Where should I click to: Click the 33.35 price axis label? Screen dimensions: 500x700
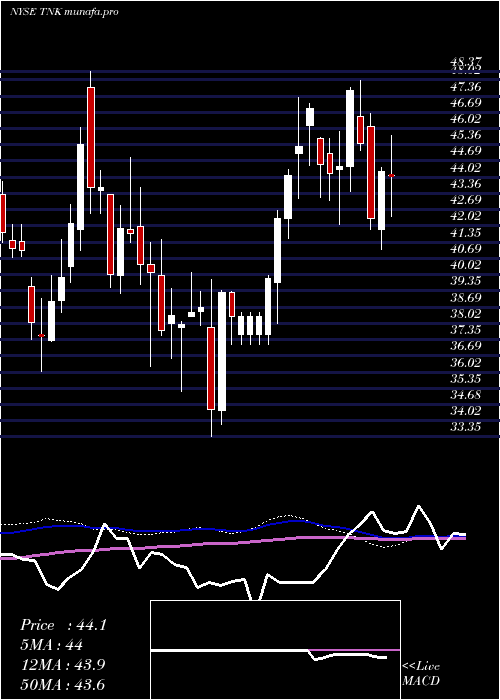[466, 426]
